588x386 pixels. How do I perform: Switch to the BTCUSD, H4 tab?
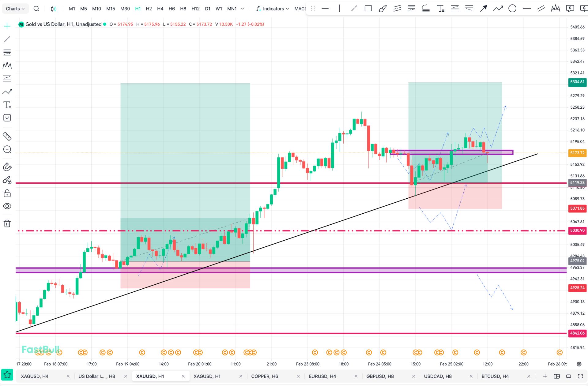(495, 376)
